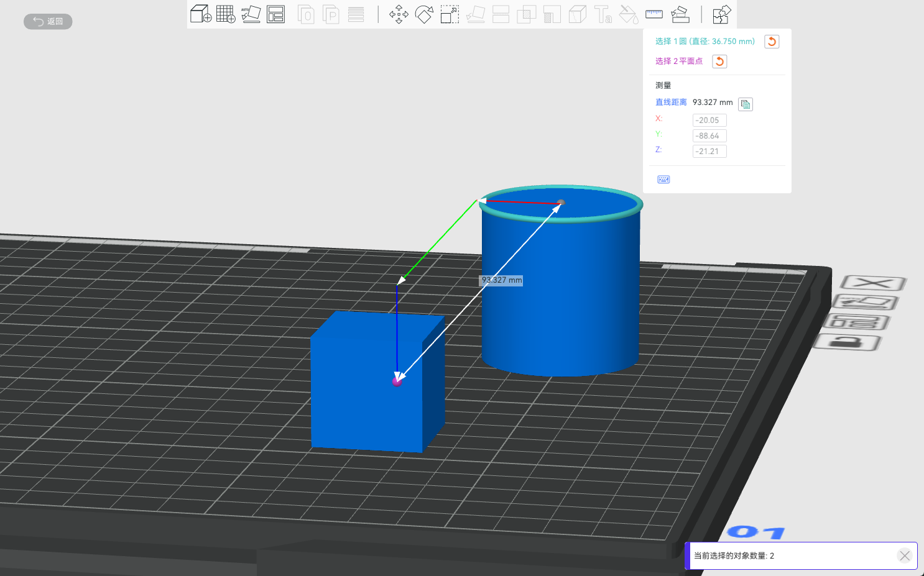Viewport: 924px width, 576px height.
Task: Select the Move tool
Action: point(399,14)
